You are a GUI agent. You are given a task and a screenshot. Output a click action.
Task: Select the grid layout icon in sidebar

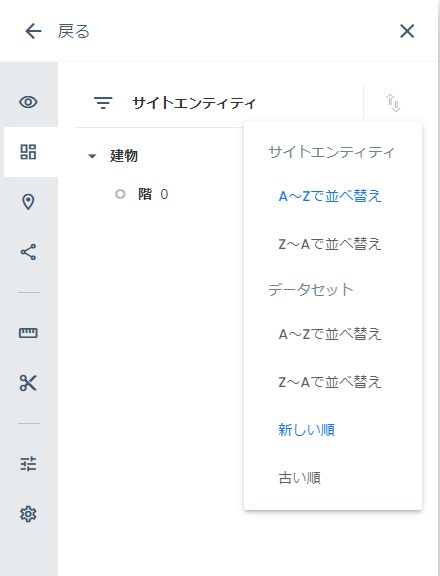28,152
